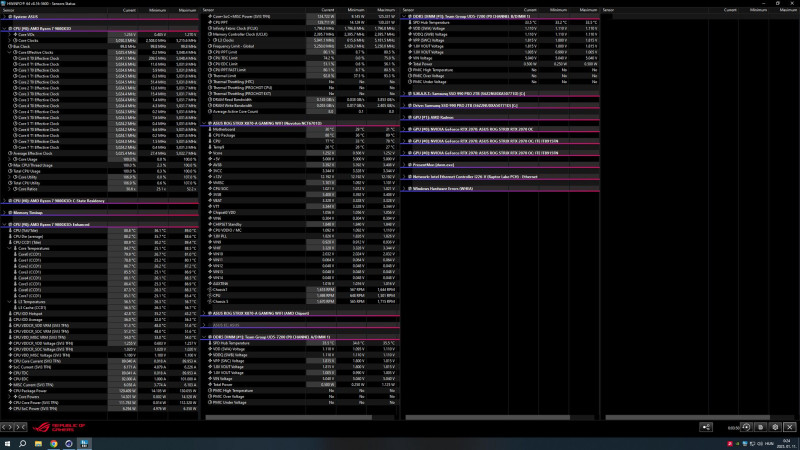
Task: Open the remote network connection icon
Action: coord(706,427)
